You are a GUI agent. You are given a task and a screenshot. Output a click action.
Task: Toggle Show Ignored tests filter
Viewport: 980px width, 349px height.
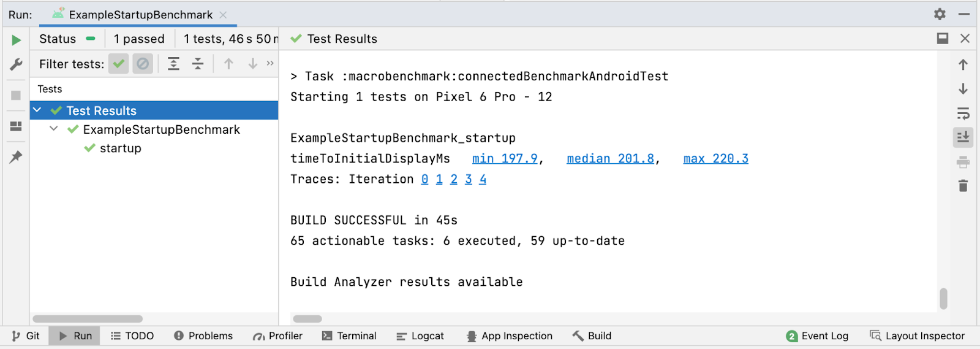point(143,64)
